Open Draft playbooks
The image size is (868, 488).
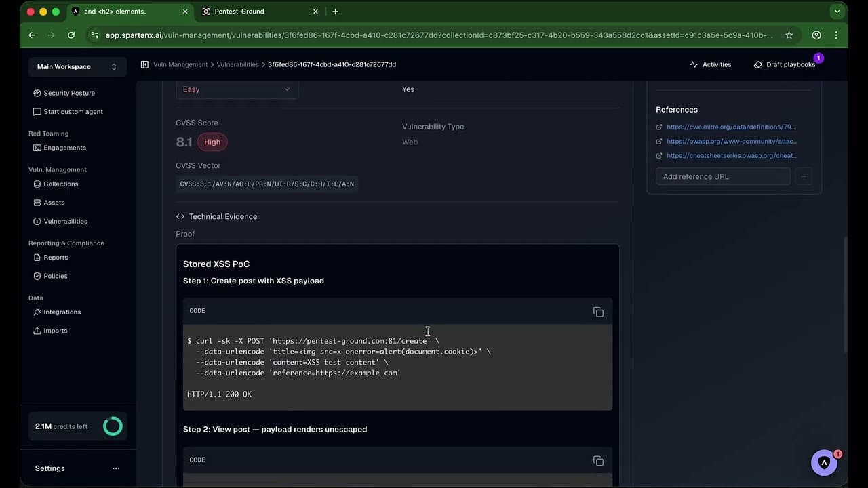click(x=785, y=64)
